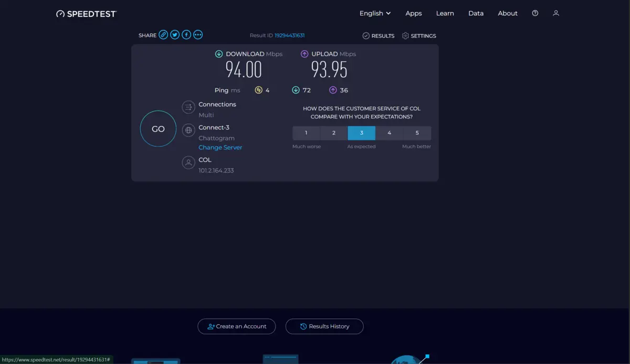Share result on Twitter
Image resolution: width=630 pixels, height=364 pixels.
coord(175,35)
